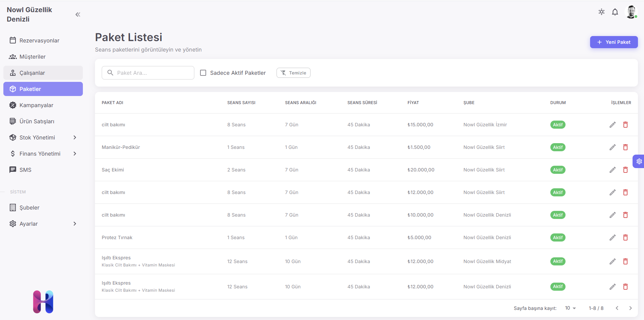Enable the Sadece Aktif Paketler checkbox

[203, 73]
